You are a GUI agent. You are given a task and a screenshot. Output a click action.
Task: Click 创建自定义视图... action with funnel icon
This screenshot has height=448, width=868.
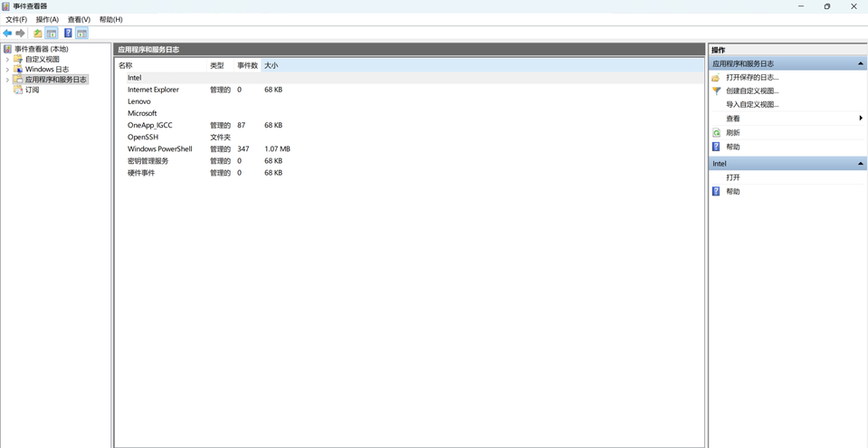coord(752,91)
